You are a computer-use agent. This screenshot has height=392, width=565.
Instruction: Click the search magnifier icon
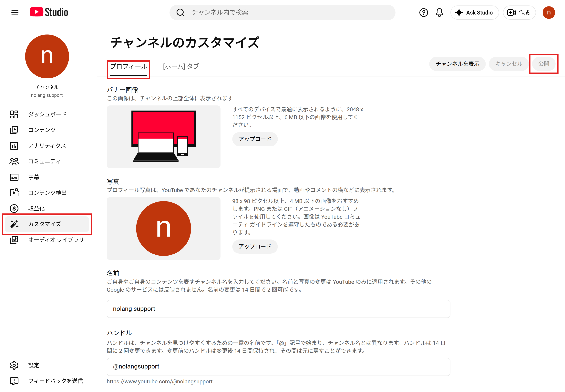tap(180, 13)
